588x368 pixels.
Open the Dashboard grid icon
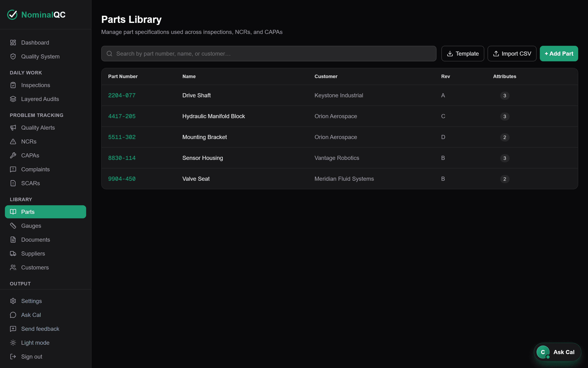pyautogui.click(x=13, y=43)
